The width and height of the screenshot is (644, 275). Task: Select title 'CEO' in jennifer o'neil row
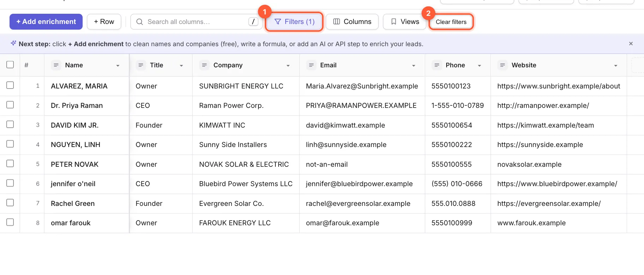[161, 184]
